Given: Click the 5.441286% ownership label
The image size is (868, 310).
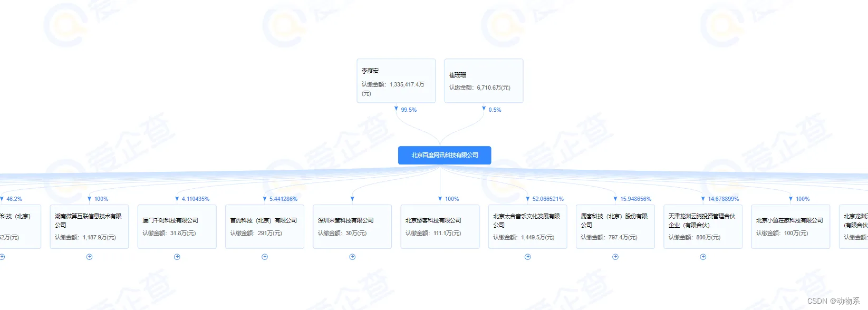Looking at the screenshot, I should point(283,199).
